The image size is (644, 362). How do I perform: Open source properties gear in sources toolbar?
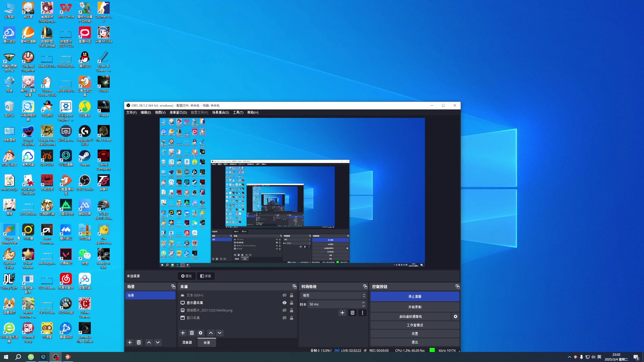201,333
